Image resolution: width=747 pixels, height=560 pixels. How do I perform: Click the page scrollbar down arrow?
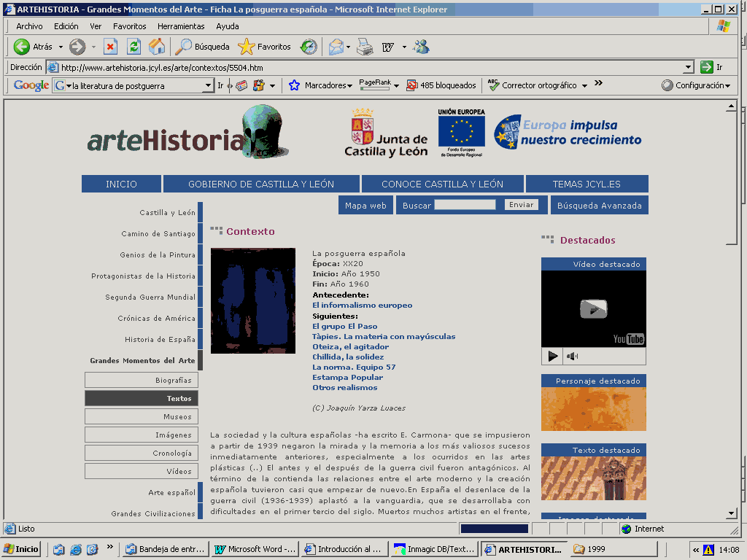(731, 513)
